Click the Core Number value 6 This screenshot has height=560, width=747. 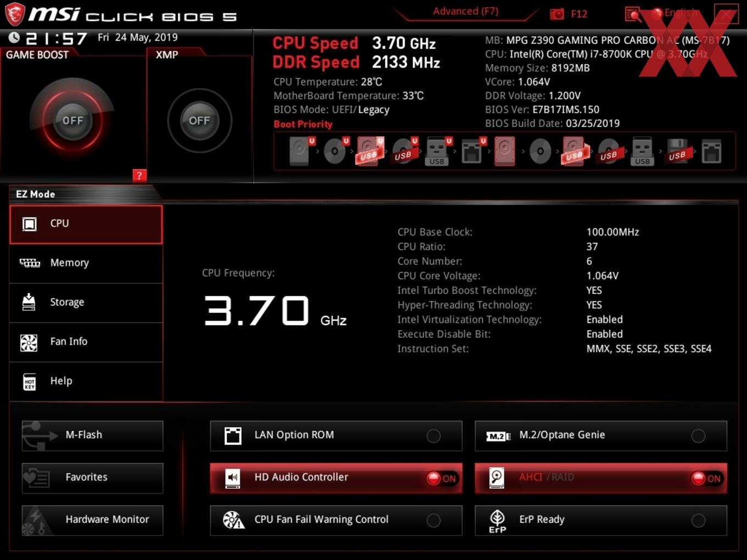(589, 261)
